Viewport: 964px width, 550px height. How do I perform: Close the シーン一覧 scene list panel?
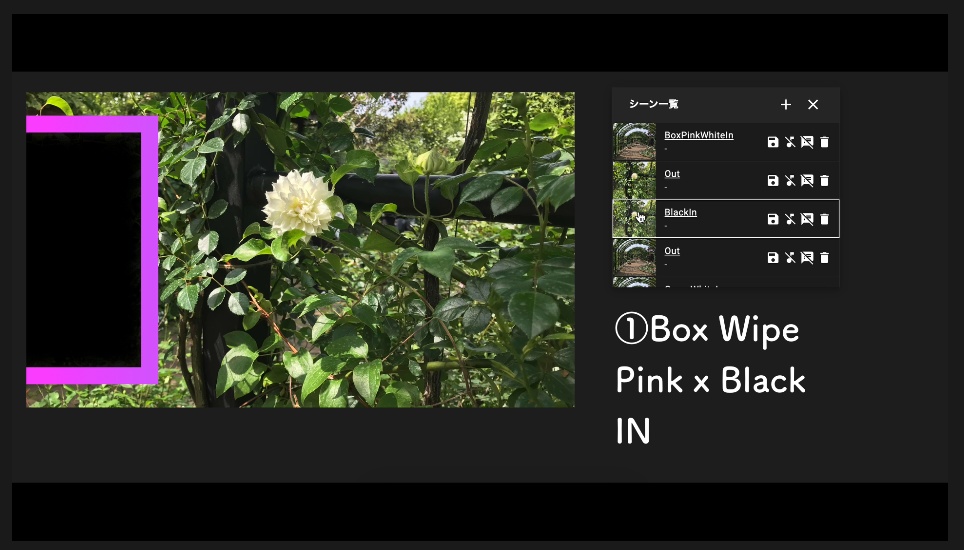pos(813,104)
